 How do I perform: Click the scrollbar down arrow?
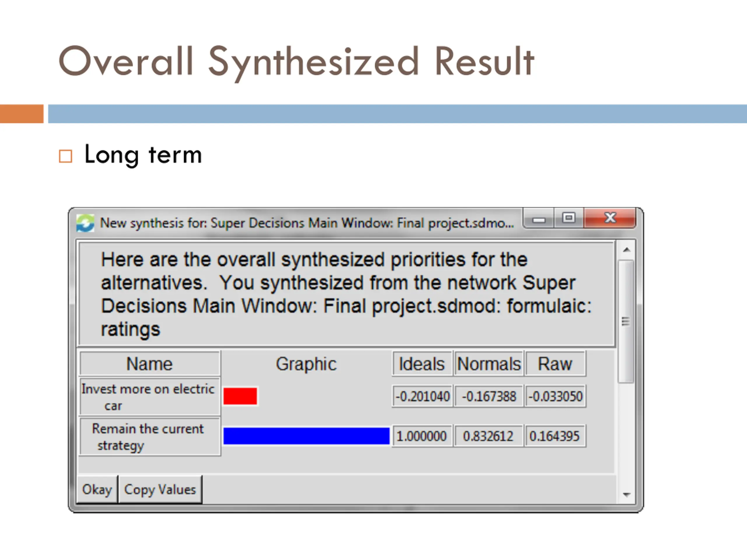coord(626,495)
